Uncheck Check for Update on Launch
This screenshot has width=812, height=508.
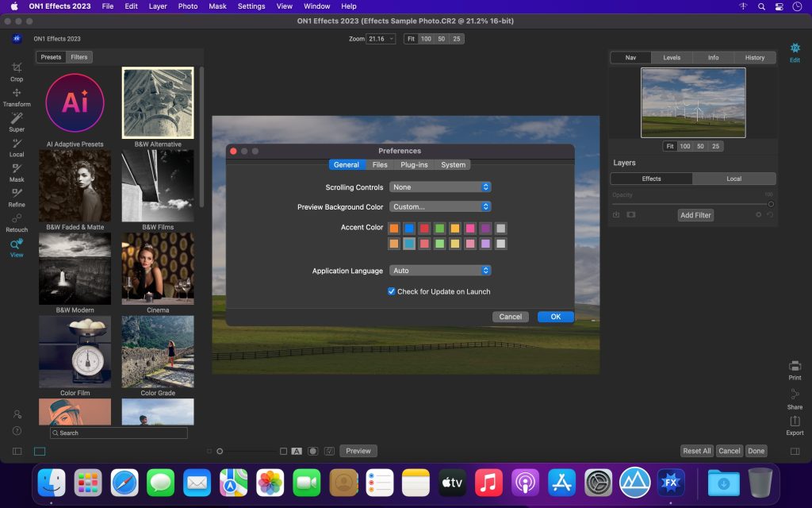pyautogui.click(x=392, y=291)
